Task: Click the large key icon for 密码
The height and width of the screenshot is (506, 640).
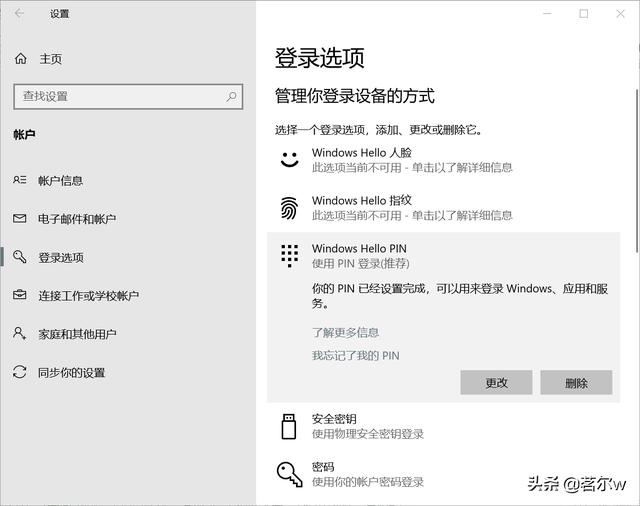Action: coord(289,475)
